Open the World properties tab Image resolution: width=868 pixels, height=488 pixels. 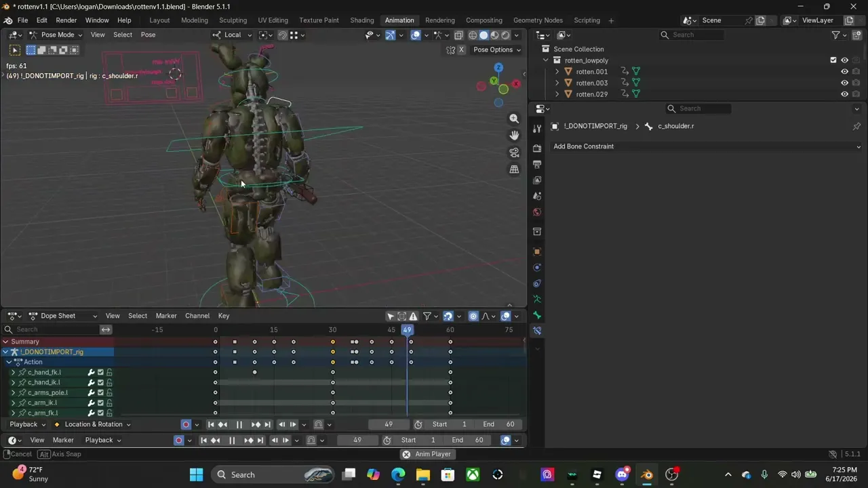(x=537, y=212)
